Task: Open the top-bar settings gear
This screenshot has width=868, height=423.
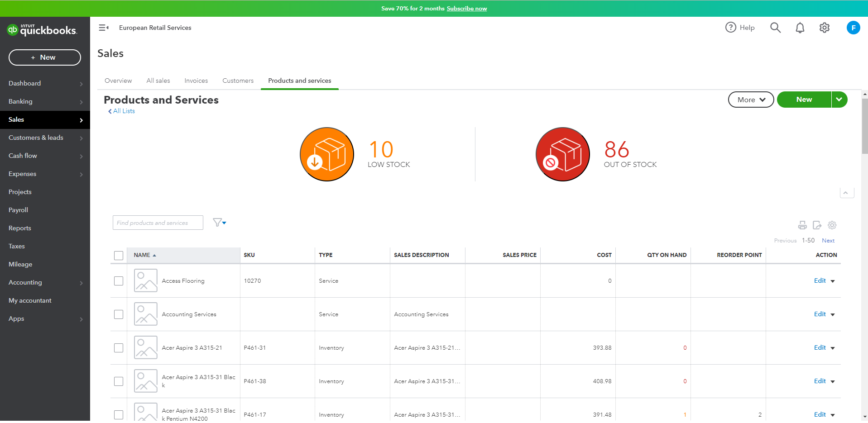Action: (825, 28)
